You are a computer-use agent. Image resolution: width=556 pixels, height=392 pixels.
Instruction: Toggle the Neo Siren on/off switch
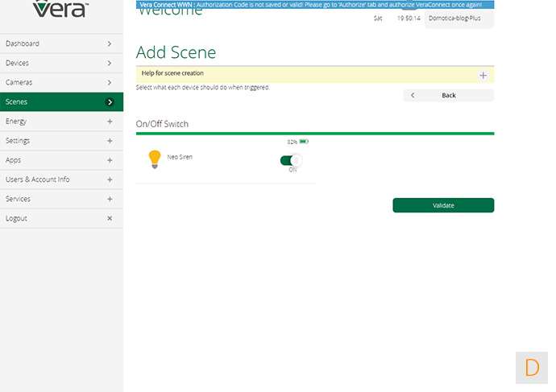coord(291,160)
